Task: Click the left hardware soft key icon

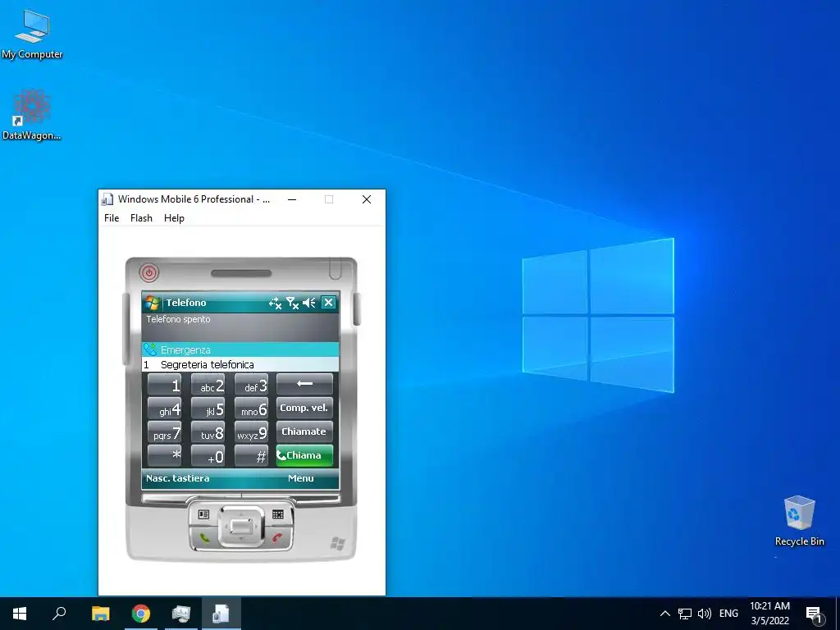Action: click(x=203, y=514)
